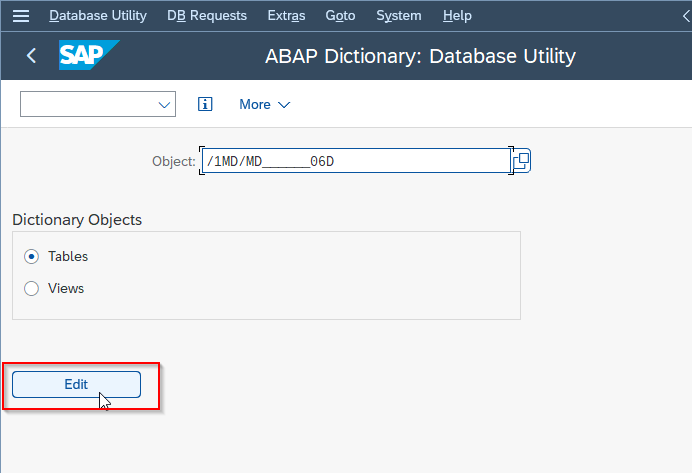Open the DB Requests menu

point(207,16)
